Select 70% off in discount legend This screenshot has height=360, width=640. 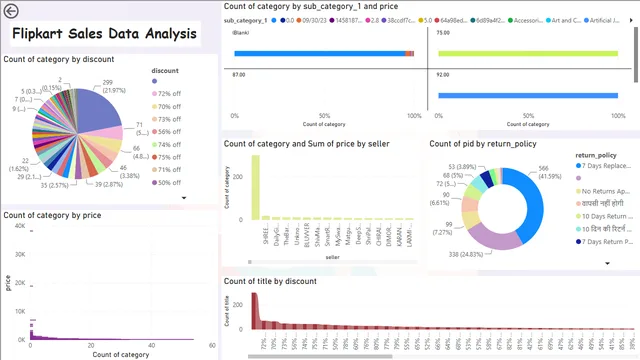(167, 107)
